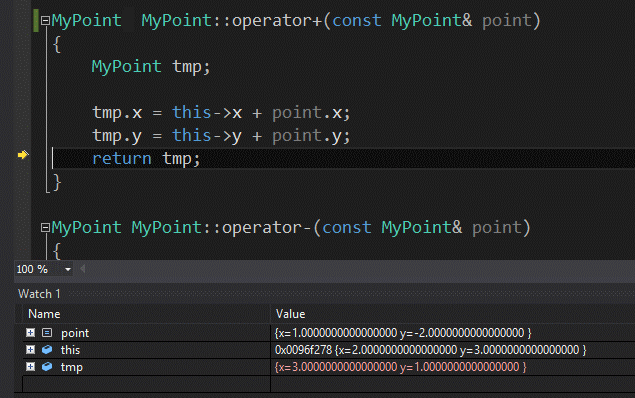Click the horizontal scroll left arrow

point(83,269)
